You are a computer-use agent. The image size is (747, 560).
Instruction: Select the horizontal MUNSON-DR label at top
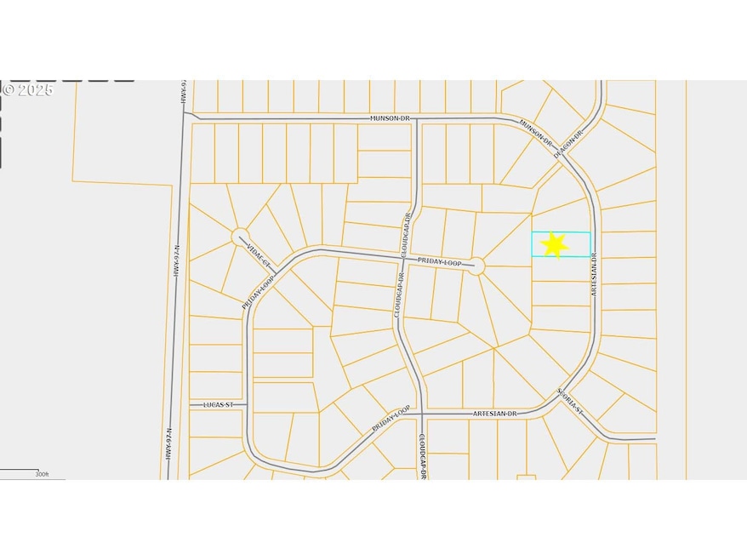pyautogui.click(x=391, y=118)
